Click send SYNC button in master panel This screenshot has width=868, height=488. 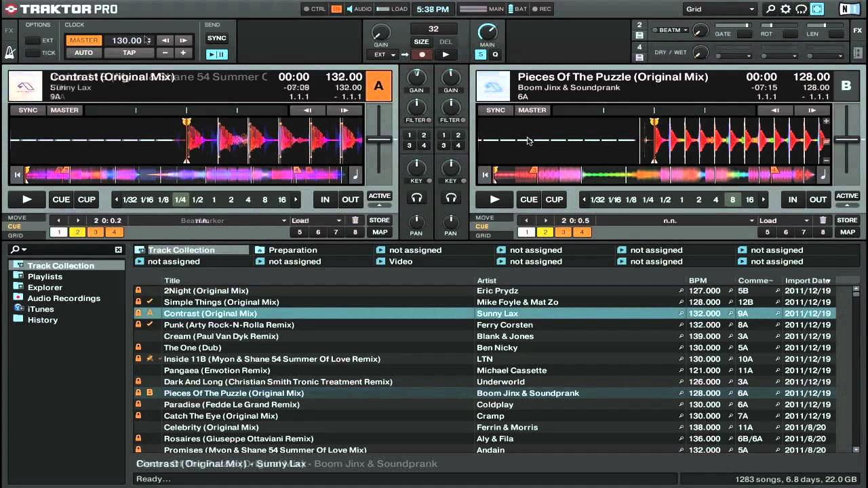coord(217,39)
